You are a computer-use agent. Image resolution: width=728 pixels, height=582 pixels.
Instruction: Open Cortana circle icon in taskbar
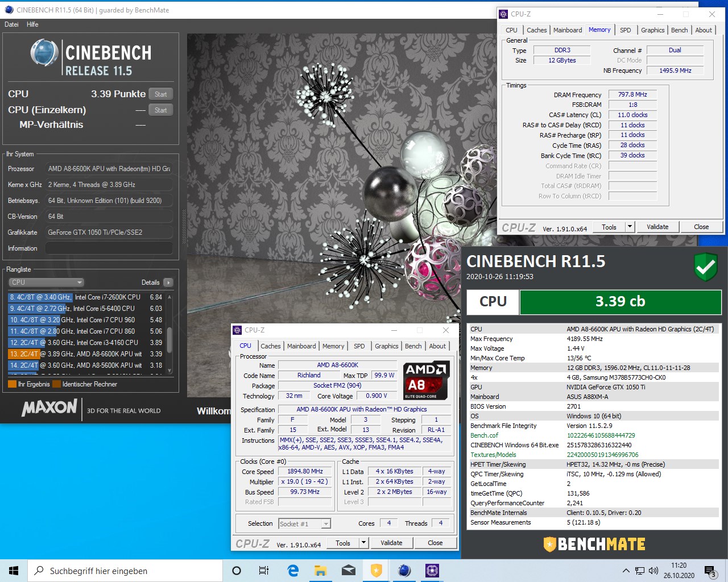click(237, 571)
